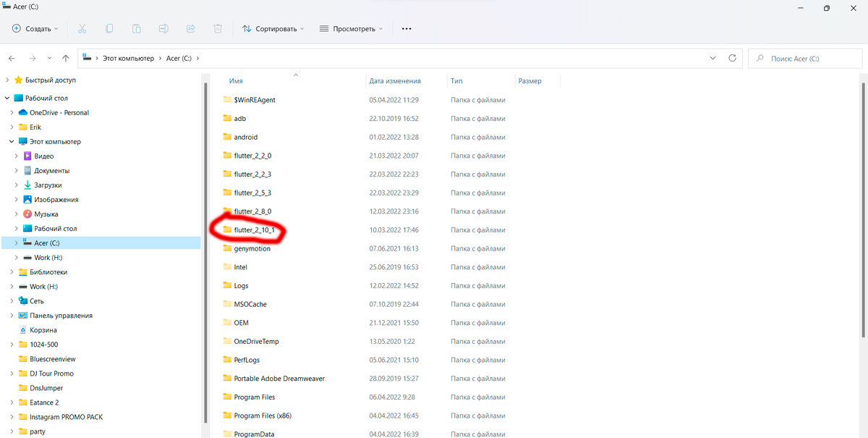Go back with the left arrow
The height and width of the screenshot is (438, 868).
click(x=12, y=58)
